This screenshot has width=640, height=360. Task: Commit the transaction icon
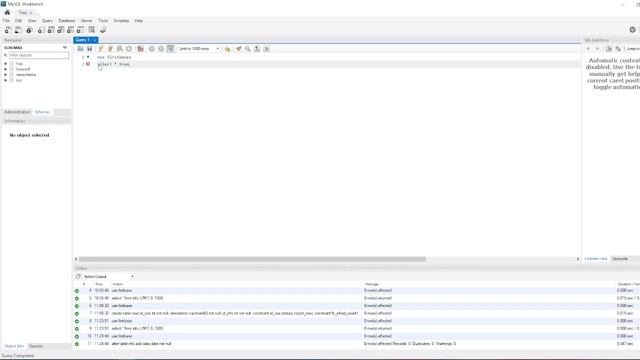click(152, 49)
